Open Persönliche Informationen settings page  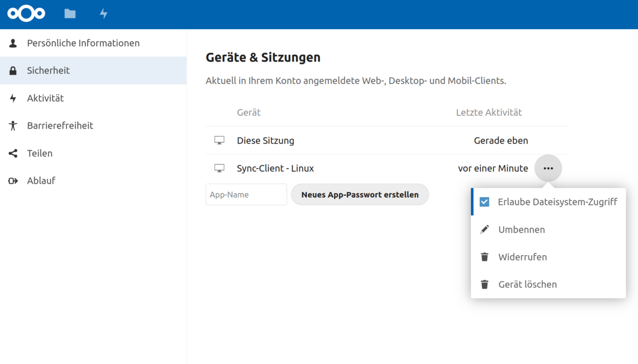(x=83, y=43)
